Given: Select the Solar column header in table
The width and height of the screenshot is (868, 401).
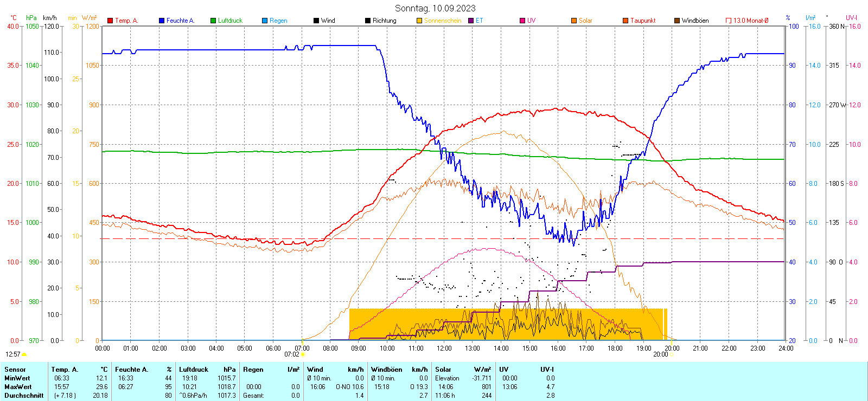Looking at the screenshot, I should tap(443, 370).
